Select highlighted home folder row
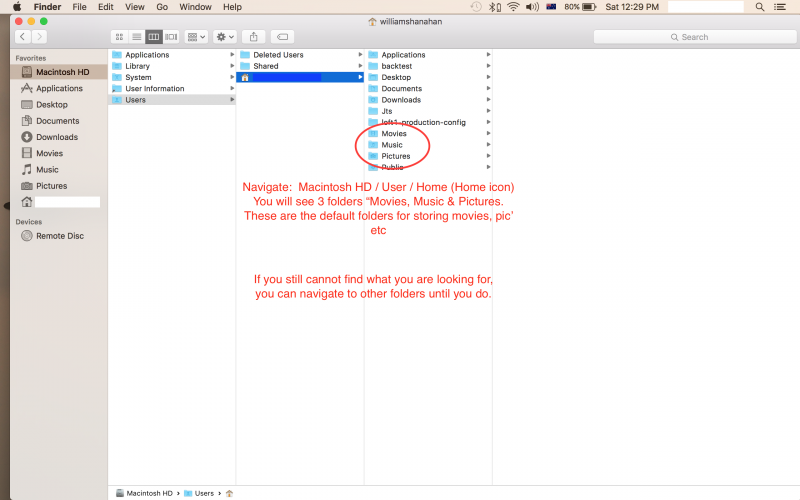The height and width of the screenshot is (500, 800). 300,77
